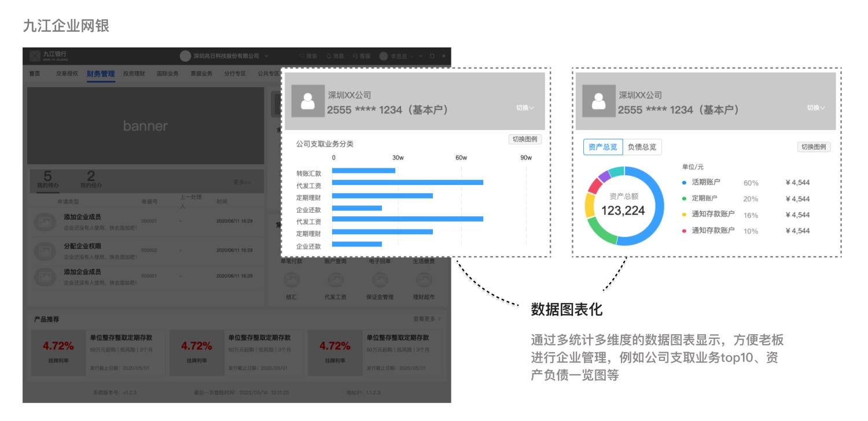Screen dimensions: 868x421
Task: Click the 账户查询 shortcut label
Action: 335,261
